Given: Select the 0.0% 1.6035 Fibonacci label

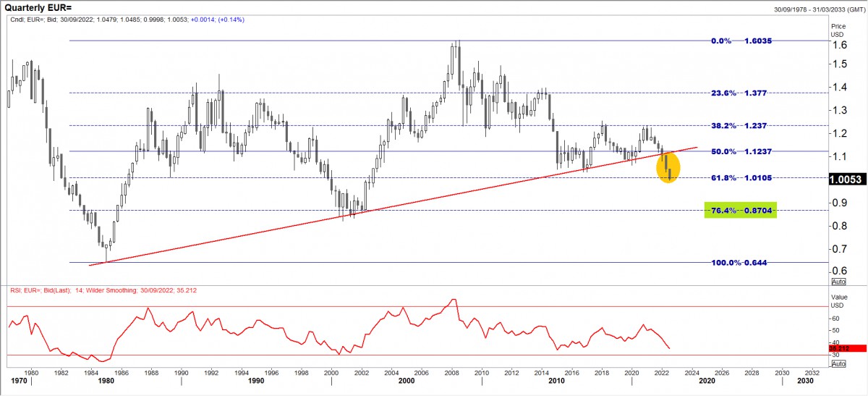Looking at the screenshot, I should click(x=743, y=41).
